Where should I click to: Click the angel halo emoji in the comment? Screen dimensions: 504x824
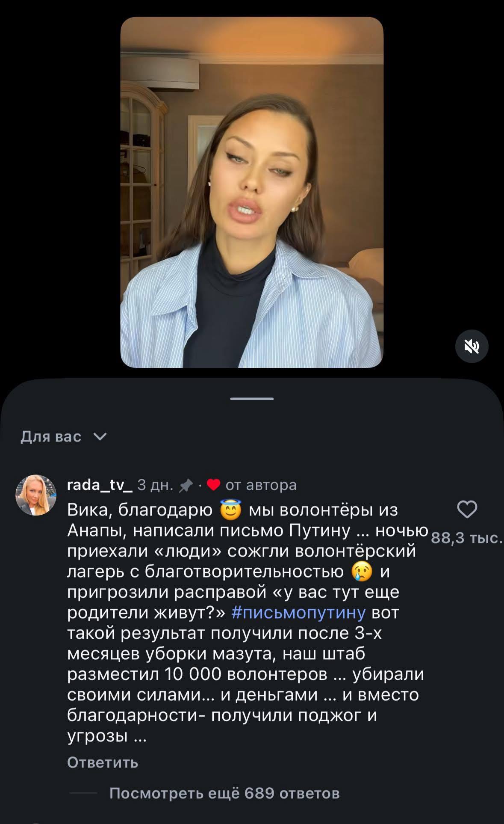click(230, 509)
